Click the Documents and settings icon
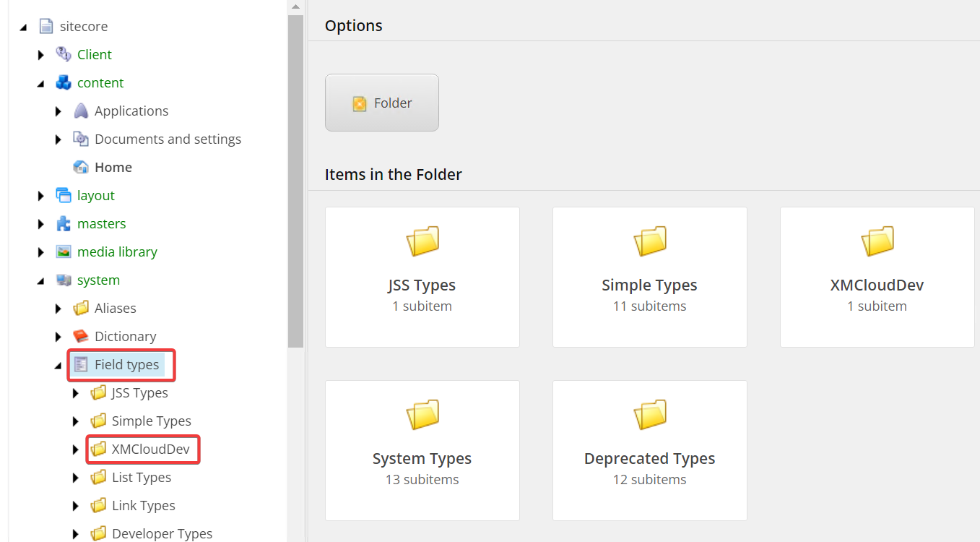This screenshot has height=542, width=980. [x=80, y=138]
